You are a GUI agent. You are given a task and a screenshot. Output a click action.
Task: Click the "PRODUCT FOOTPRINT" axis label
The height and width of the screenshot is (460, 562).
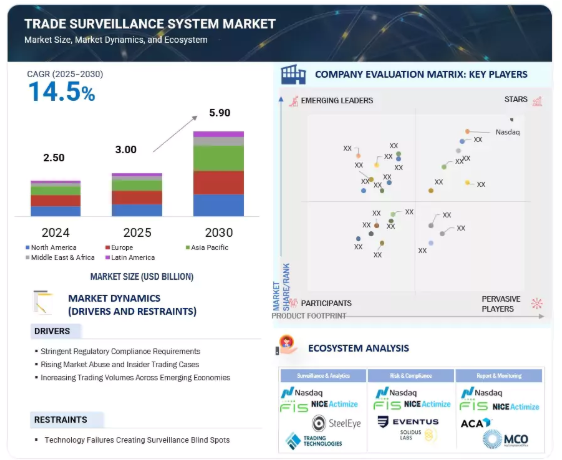pos(309,316)
